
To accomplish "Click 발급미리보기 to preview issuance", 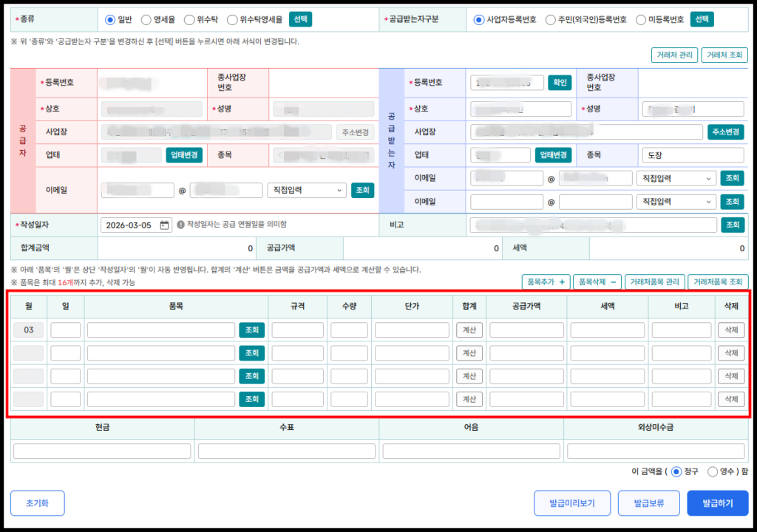I will [574, 503].
